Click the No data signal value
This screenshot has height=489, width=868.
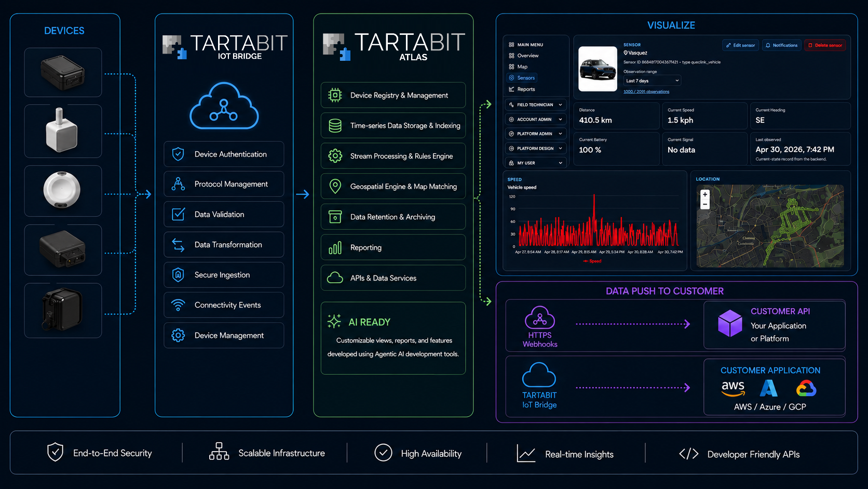681,150
